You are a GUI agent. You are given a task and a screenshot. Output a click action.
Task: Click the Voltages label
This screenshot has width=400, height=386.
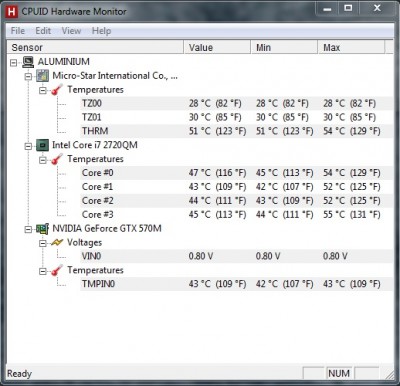pyautogui.click(x=84, y=243)
